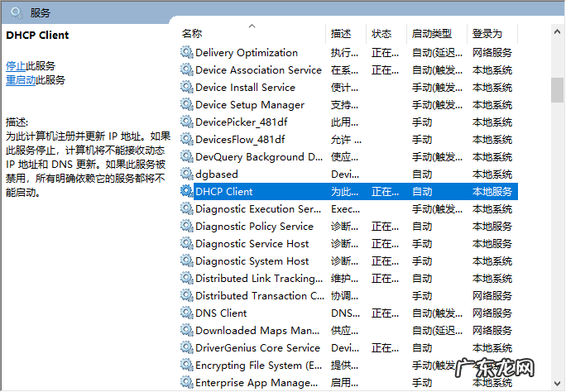Select the dgbased service name

point(217,174)
